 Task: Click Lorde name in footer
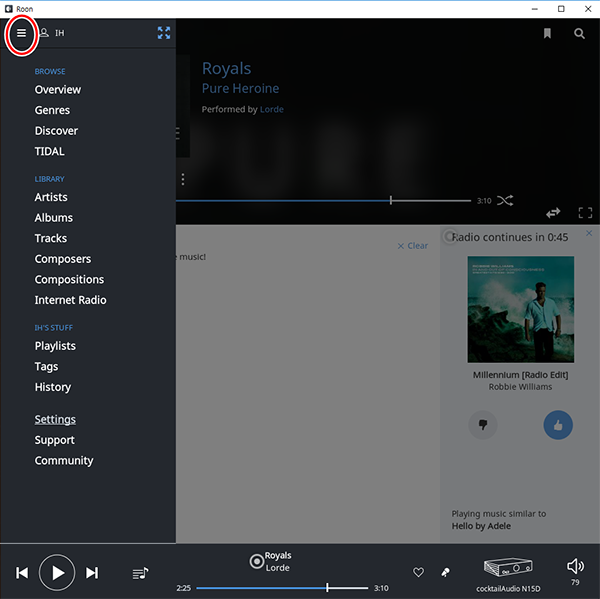[x=277, y=568]
